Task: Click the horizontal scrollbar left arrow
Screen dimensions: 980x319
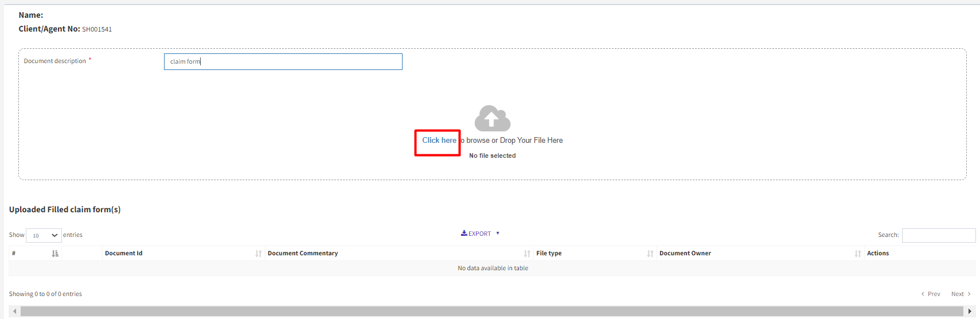Action: [x=14, y=312]
